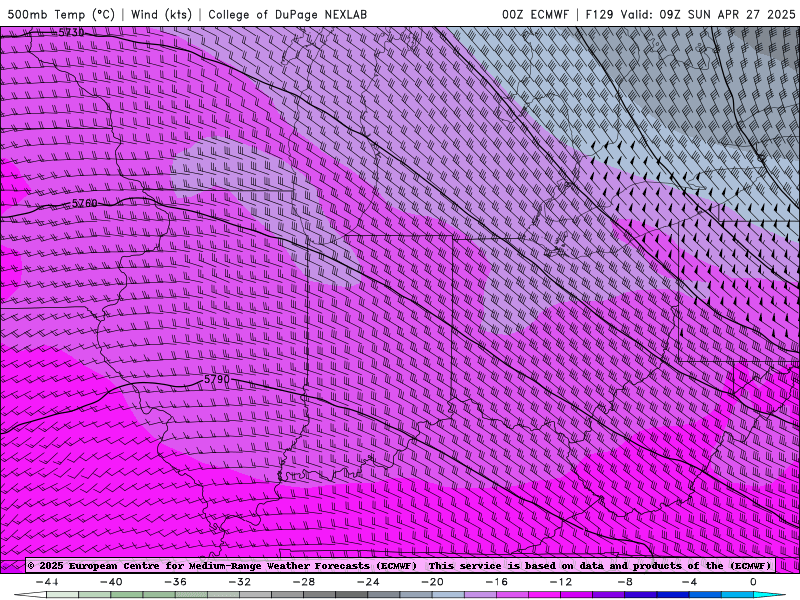The height and width of the screenshot is (600, 800).
Task: Click 'College of DuPage NEXLAB' header text
Action: click(x=287, y=14)
